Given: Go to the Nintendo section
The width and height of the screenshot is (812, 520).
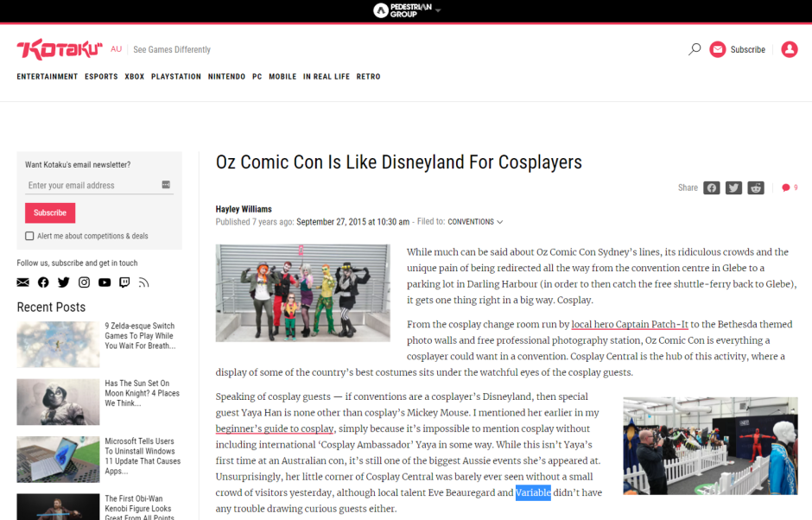Looking at the screenshot, I should tap(226, 77).
